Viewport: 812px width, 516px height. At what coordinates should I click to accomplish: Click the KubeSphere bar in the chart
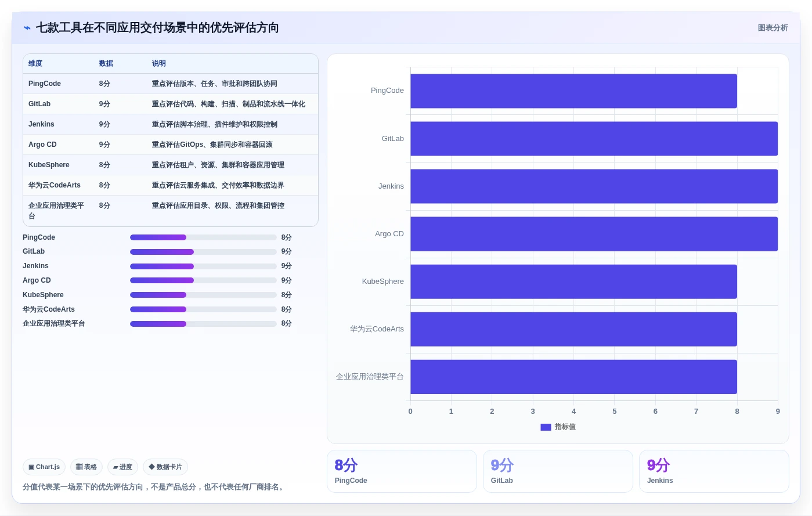[x=573, y=282]
